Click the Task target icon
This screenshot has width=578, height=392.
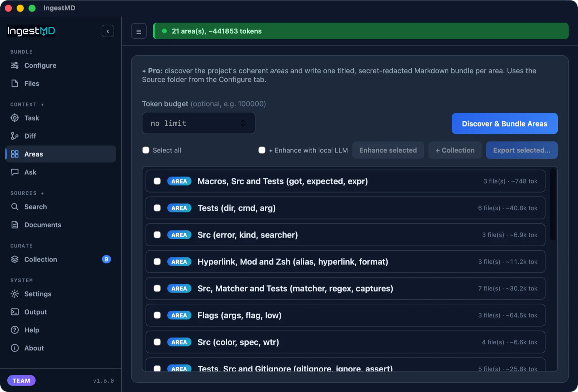[15, 118]
